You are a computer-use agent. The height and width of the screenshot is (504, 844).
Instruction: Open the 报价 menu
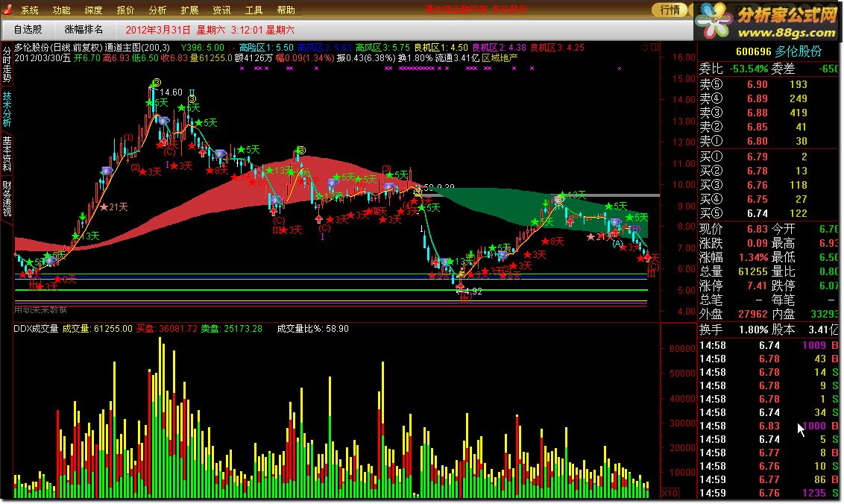[125, 10]
